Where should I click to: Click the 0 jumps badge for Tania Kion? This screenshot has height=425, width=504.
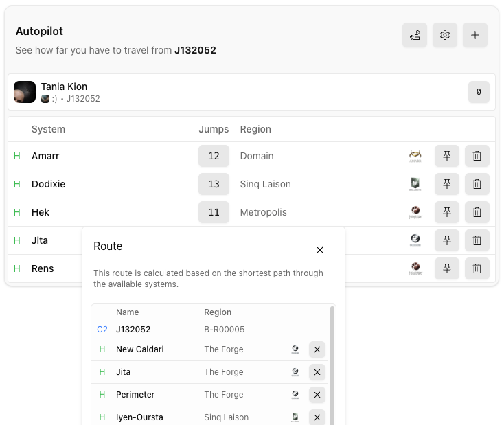pyautogui.click(x=479, y=92)
